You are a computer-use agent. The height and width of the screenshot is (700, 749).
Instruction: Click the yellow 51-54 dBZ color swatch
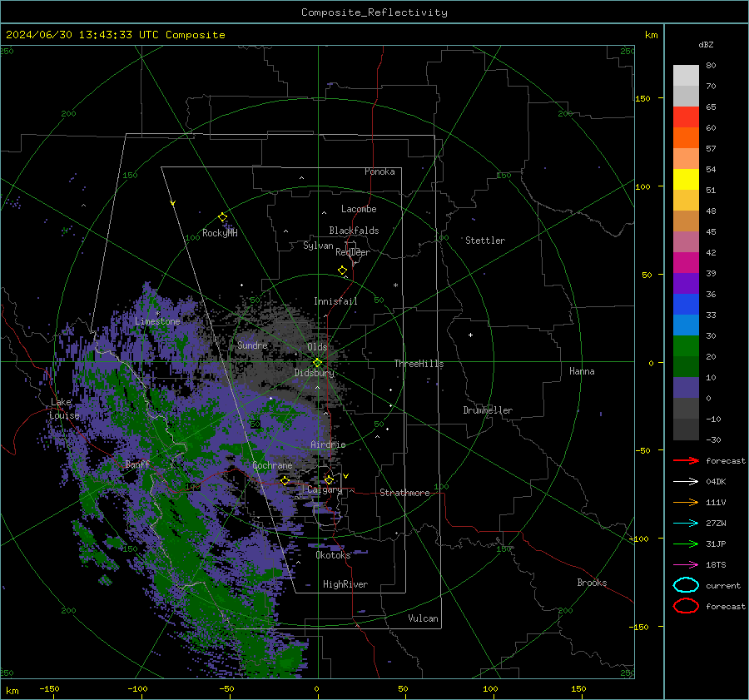tap(686, 180)
